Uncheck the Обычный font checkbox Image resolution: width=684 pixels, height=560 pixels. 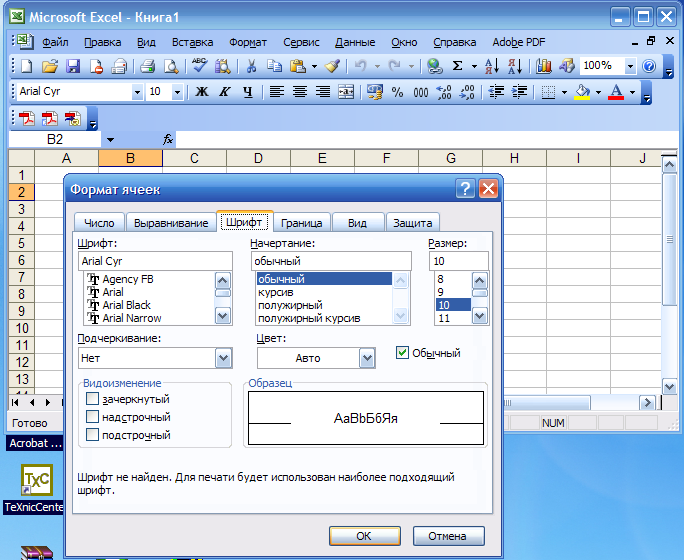[x=402, y=352]
